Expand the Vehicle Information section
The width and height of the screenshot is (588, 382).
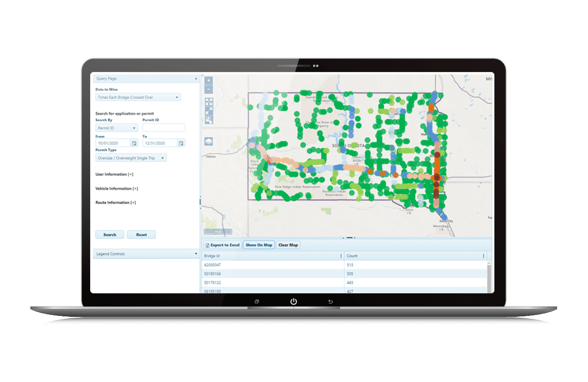click(x=135, y=189)
